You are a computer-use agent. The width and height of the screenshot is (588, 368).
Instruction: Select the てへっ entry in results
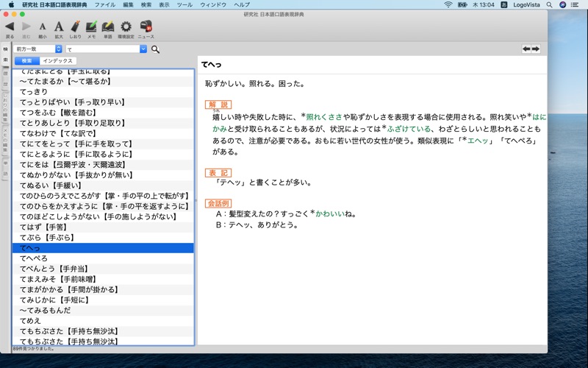pos(103,248)
